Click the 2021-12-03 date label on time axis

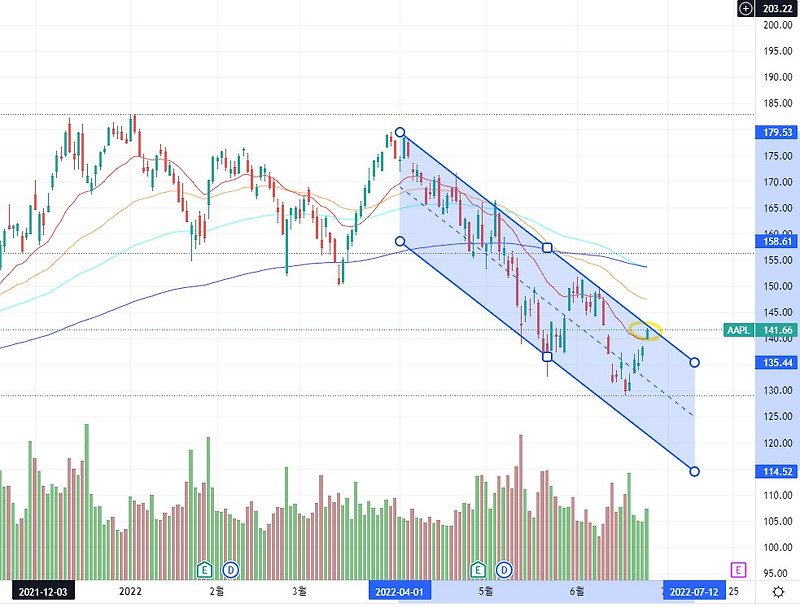click(x=43, y=592)
